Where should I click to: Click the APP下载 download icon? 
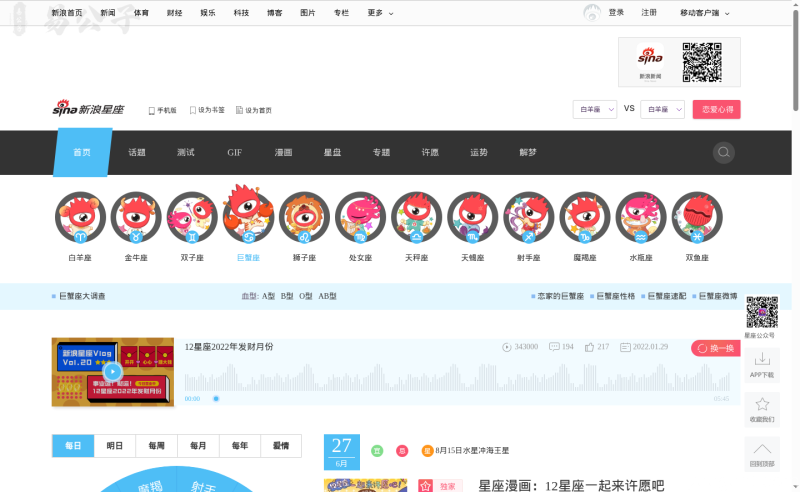(762, 358)
